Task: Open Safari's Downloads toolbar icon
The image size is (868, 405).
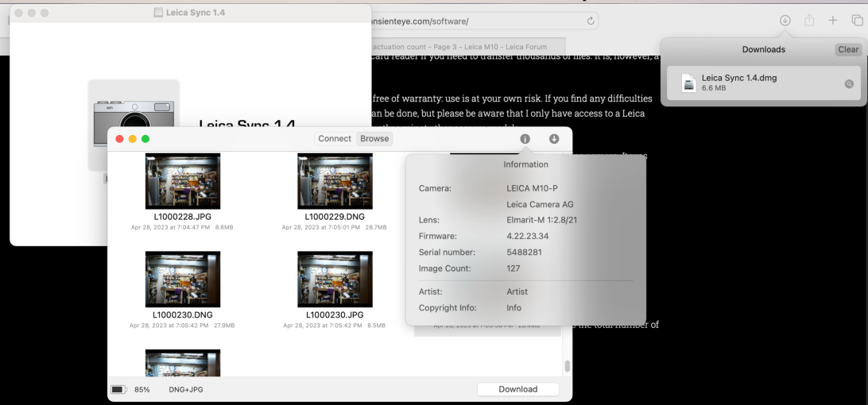Action: [785, 21]
